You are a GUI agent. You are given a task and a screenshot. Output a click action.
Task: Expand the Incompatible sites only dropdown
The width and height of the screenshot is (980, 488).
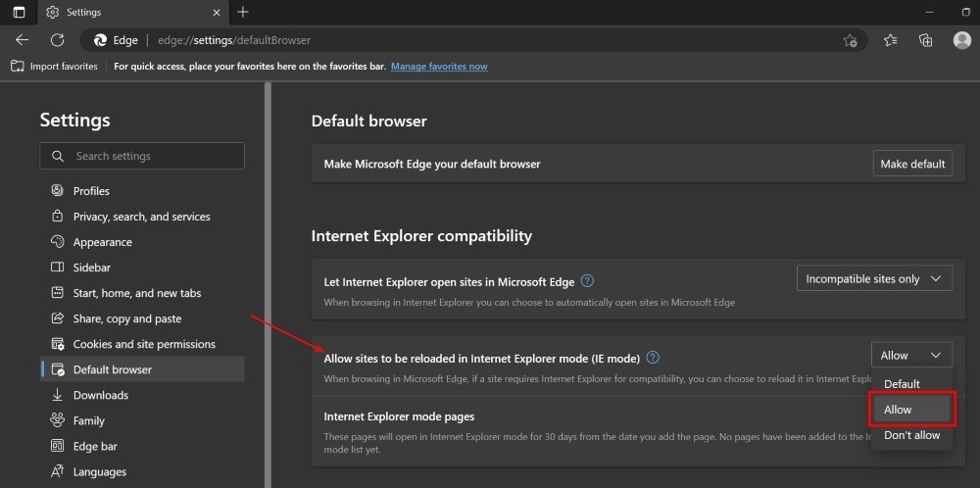pos(874,278)
